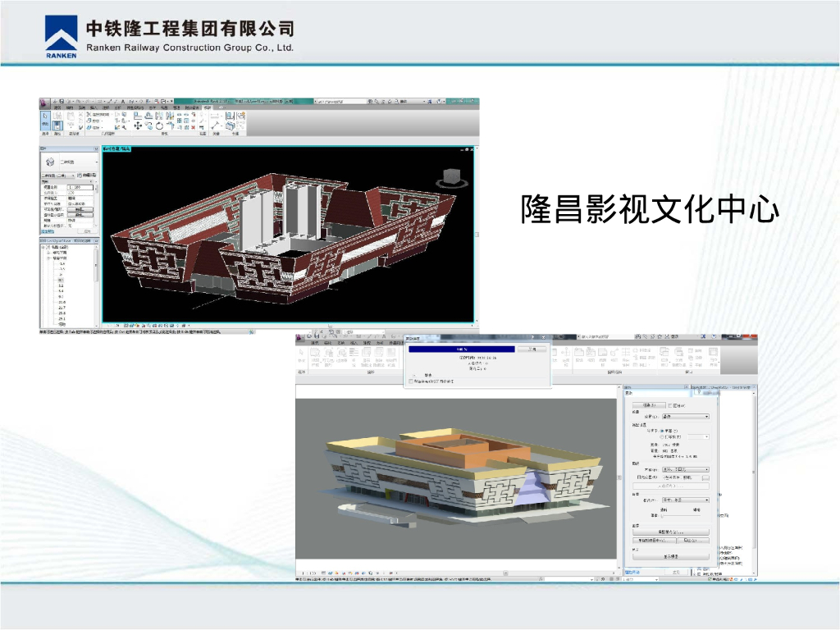
Task: Toggle Properties palette icon in top ribbon
Action: click(x=57, y=126)
